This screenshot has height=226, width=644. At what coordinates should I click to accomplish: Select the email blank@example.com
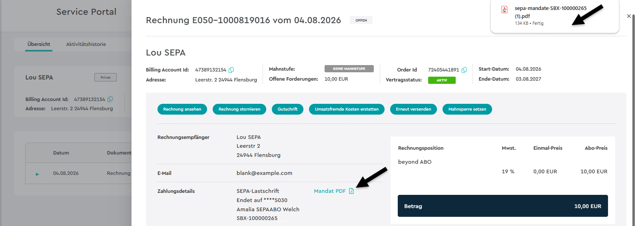[x=264, y=173]
